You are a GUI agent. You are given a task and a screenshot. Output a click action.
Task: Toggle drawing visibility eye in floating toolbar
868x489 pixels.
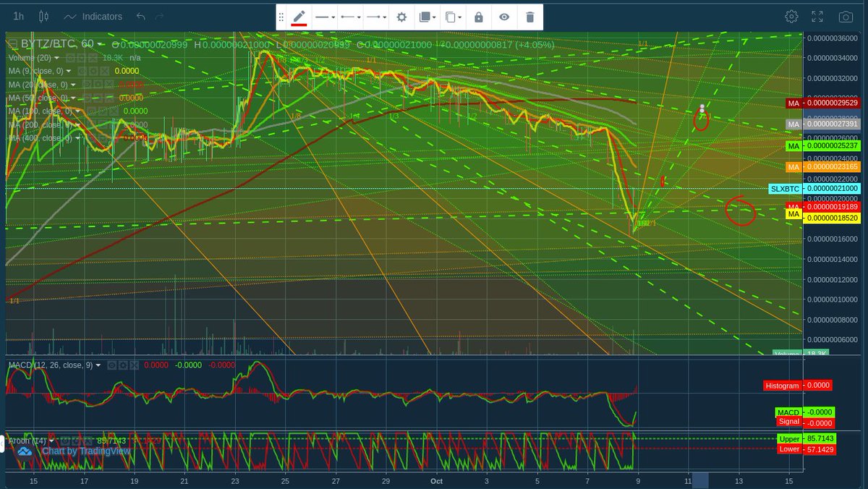(504, 17)
